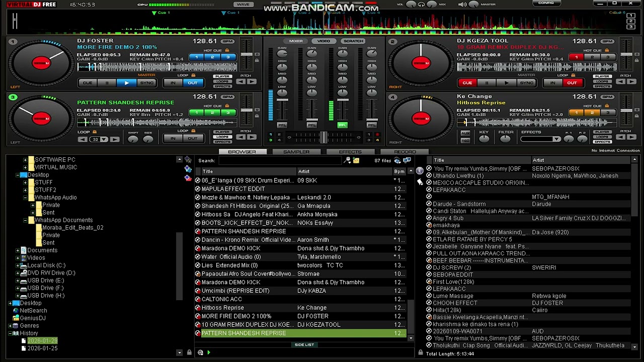Image resolution: width=644 pixels, height=362 pixels.
Task: Click the Search input field
Action: (280, 160)
